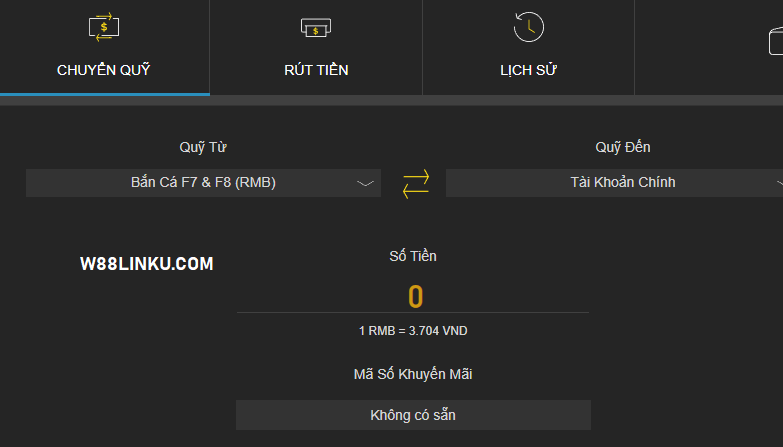Click the Rút Tiền cash withdrawal icon
Viewport: 783px width, 447px height.
click(316, 28)
